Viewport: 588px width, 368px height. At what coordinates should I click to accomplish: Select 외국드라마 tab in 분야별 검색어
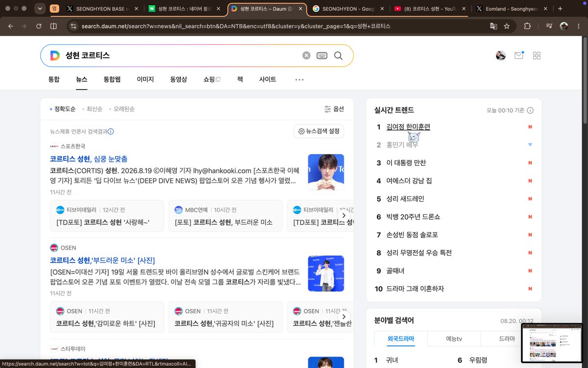pos(401,339)
